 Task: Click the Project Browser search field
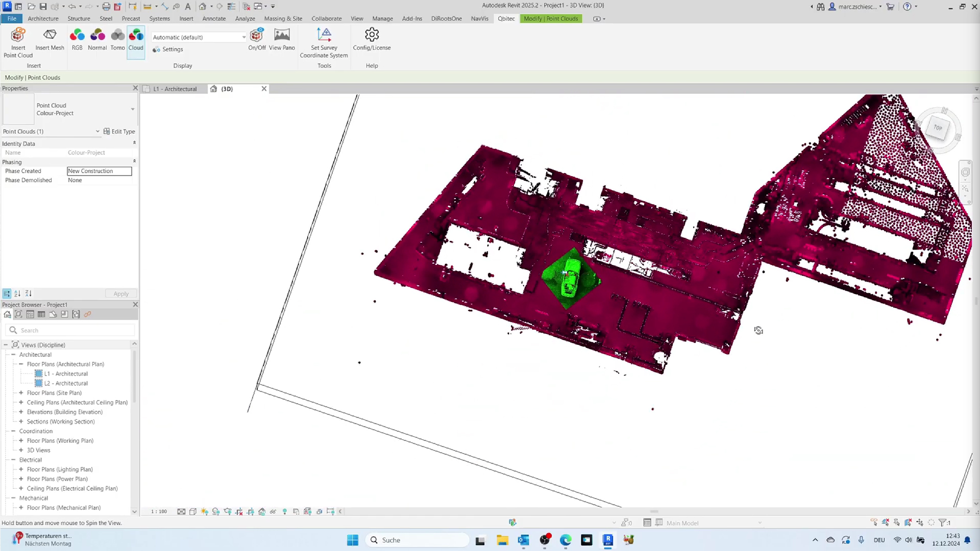[70, 330]
